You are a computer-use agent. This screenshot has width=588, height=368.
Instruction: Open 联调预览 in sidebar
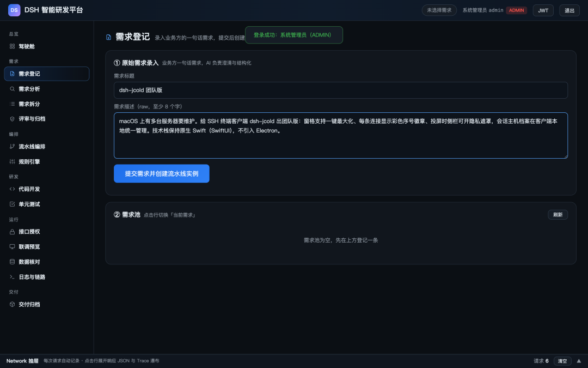click(x=46, y=247)
